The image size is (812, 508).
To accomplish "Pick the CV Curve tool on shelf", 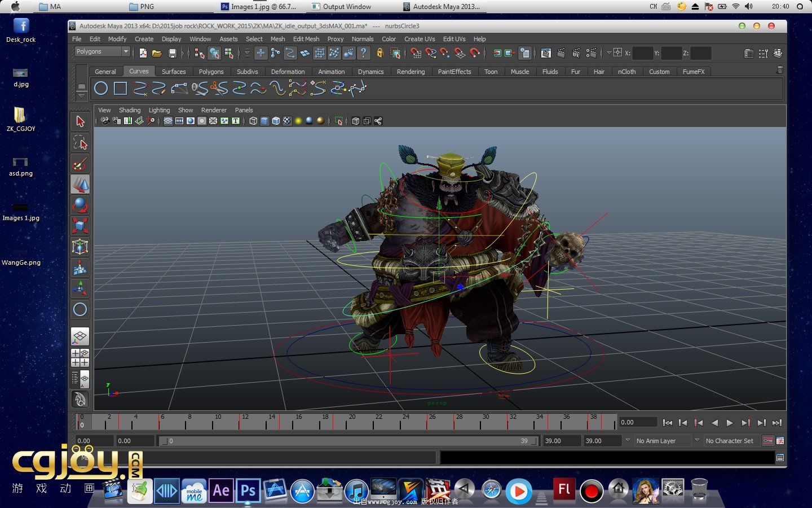I will click(x=140, y=88).
